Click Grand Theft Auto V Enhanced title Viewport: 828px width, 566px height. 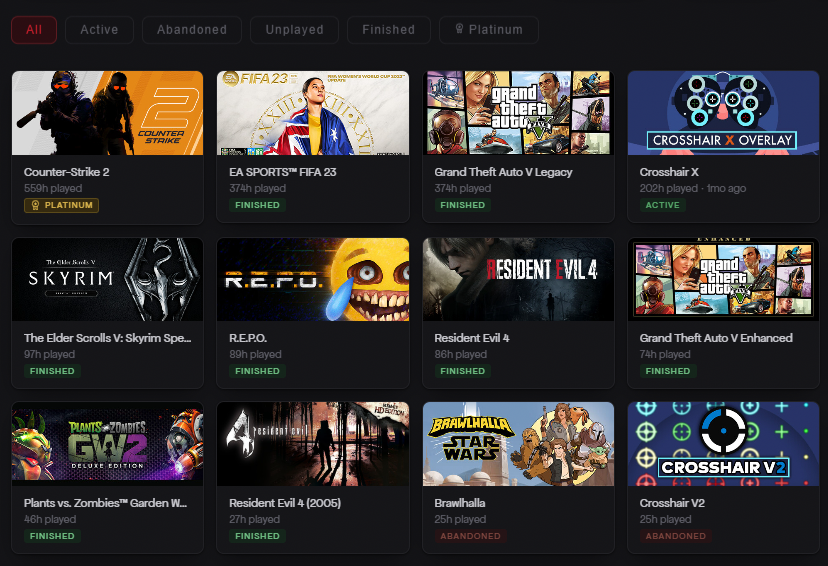(716, 338)
